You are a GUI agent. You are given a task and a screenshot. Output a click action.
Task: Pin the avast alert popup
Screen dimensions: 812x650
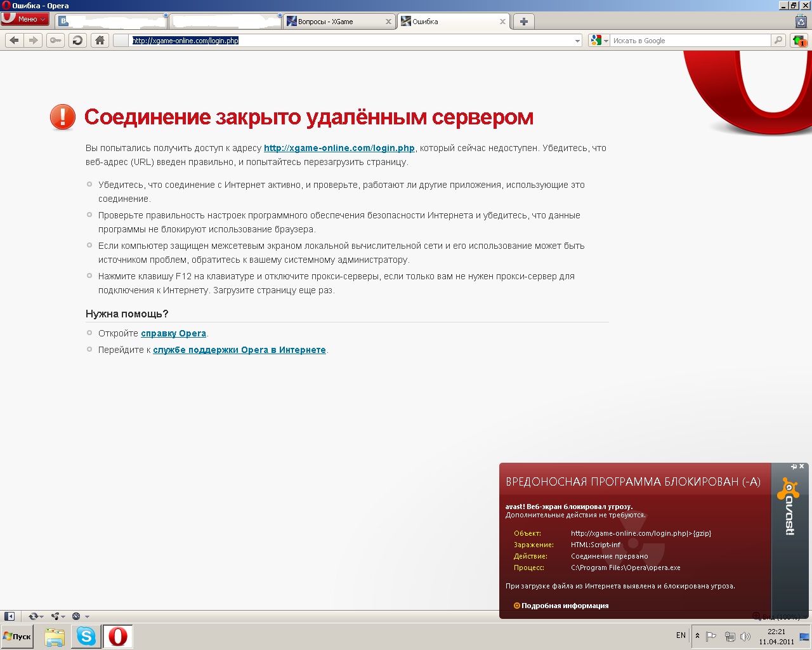[793, 467]
